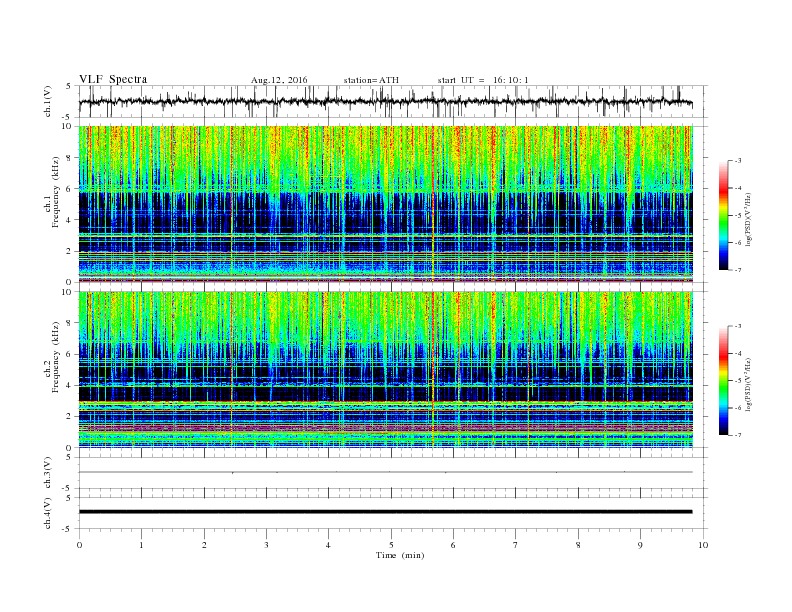Click the "3" minute tick label
Viewport: 792px width, 612px height.
[x=266, y=545]
